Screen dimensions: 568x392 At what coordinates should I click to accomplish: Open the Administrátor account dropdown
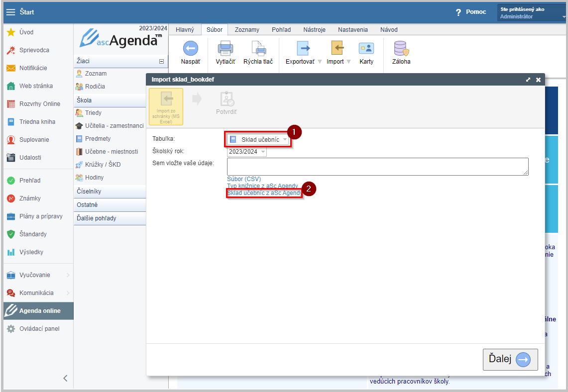(x=531, y=13)
